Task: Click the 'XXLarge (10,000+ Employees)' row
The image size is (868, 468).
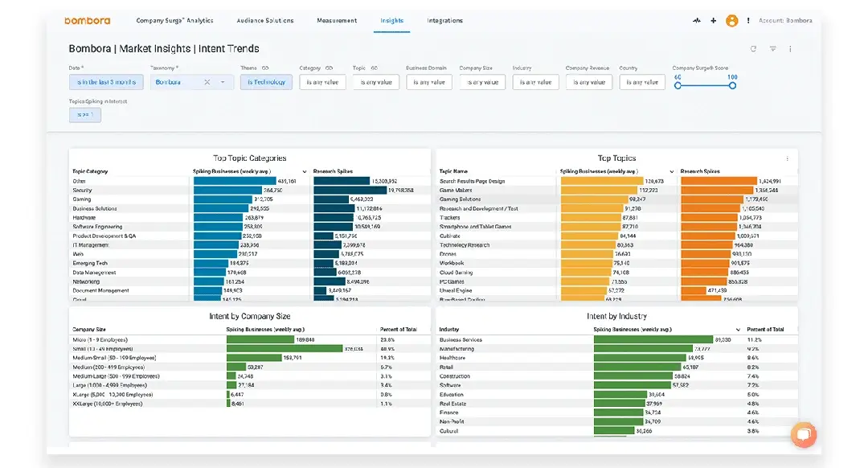Action: coord(108,404)
